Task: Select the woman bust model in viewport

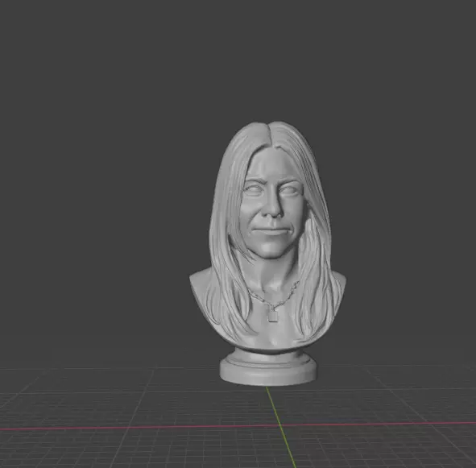Action: point(267,254)
